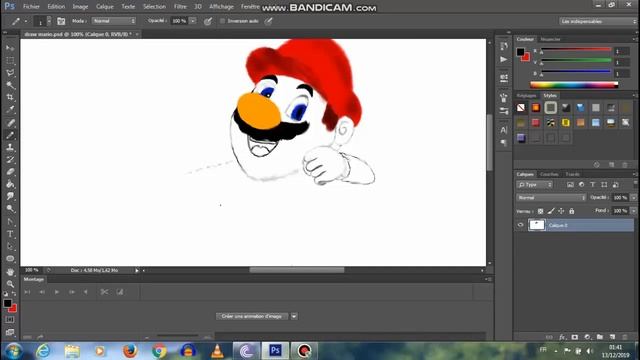Open the Windows Start menu
The image size is (640, 360).
[13, 351]
